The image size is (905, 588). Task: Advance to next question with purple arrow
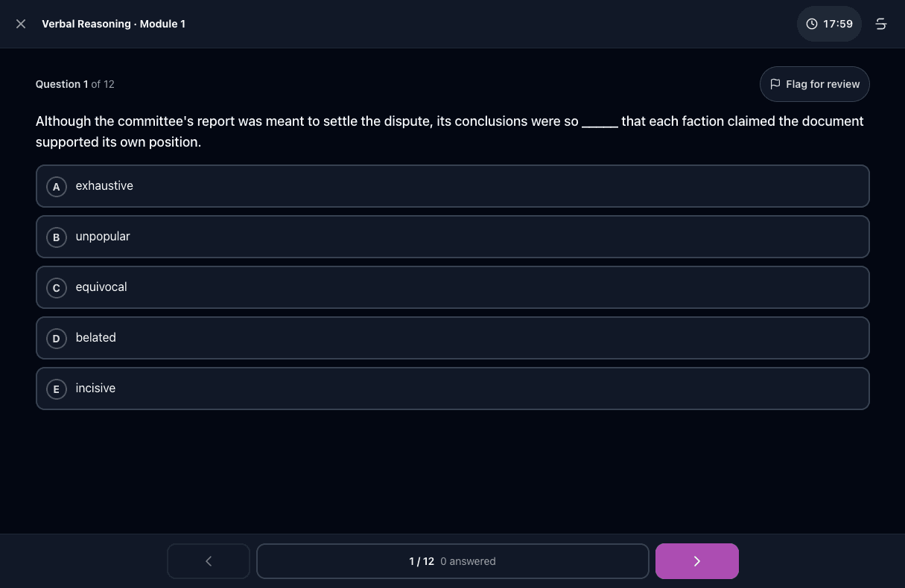pos(697,561)
